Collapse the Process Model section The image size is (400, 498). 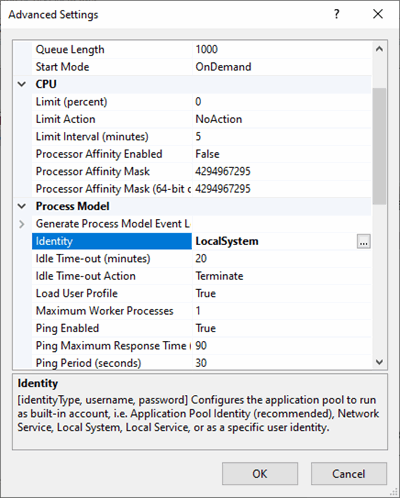22,206
